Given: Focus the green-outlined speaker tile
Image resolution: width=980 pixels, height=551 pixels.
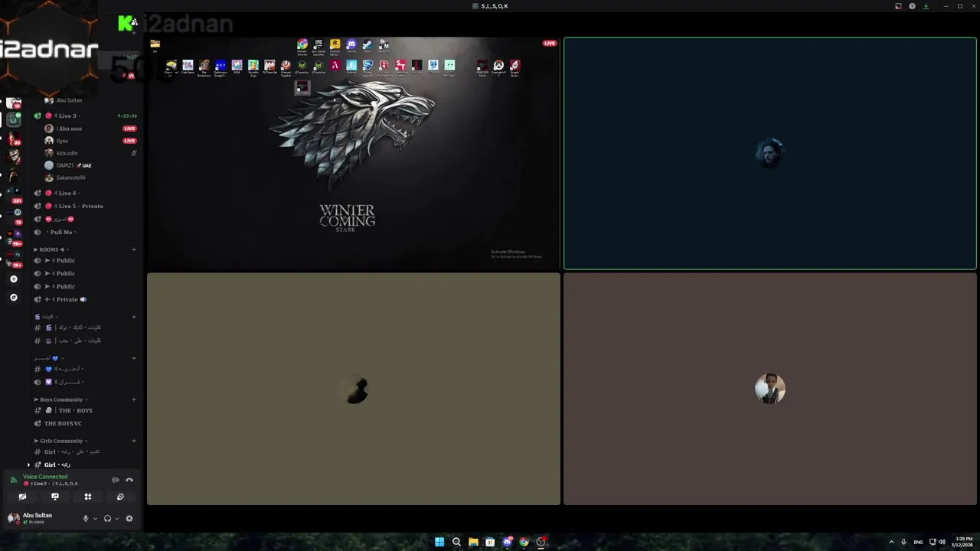Looking at the screenshot, I should [x=770, y=153].
